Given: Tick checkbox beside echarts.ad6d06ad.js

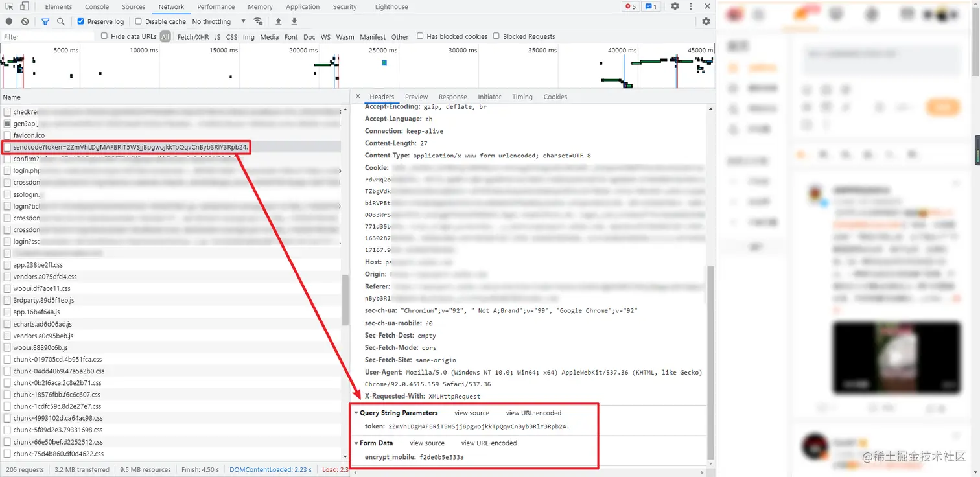Looking at the screenshot, I should (7, 324).
